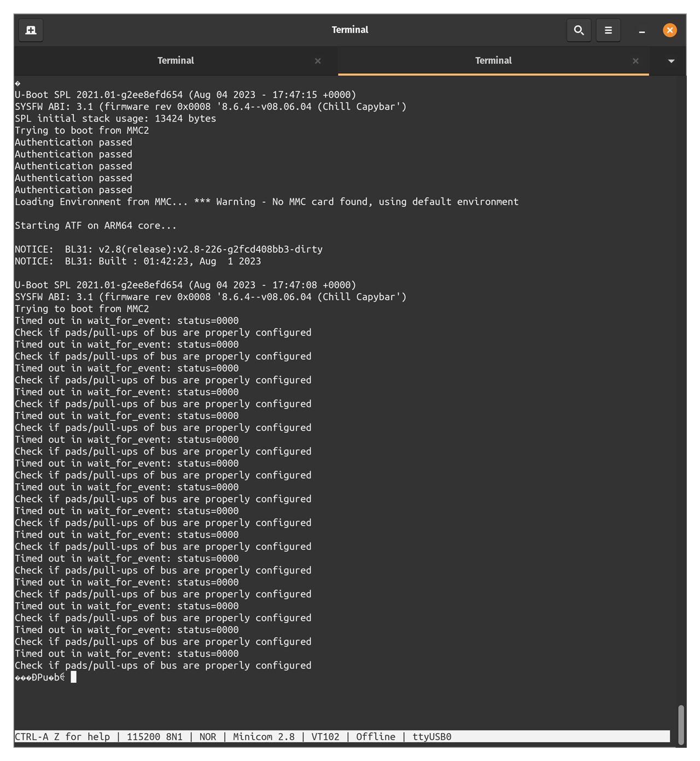Open the hamburger menu in the header bar
700x761 pixels.
click(x=608, y=30)
